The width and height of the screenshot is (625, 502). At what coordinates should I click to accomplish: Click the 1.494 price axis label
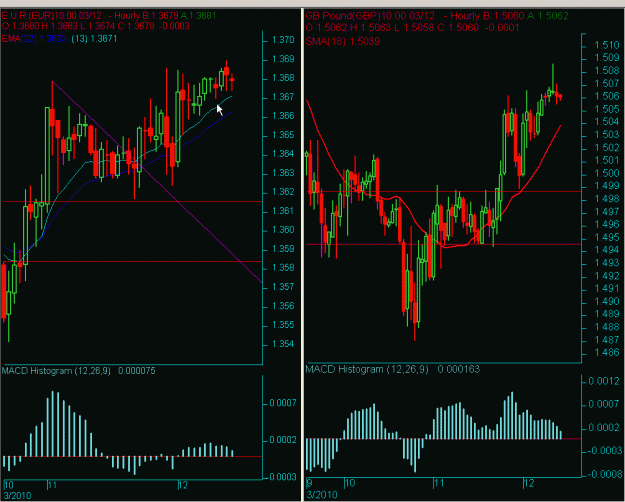[606, 250]
